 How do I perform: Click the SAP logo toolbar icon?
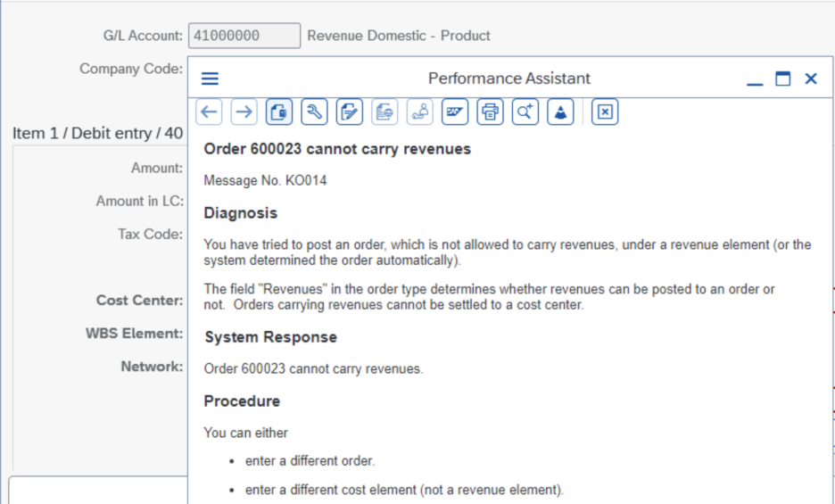[455, 112]
